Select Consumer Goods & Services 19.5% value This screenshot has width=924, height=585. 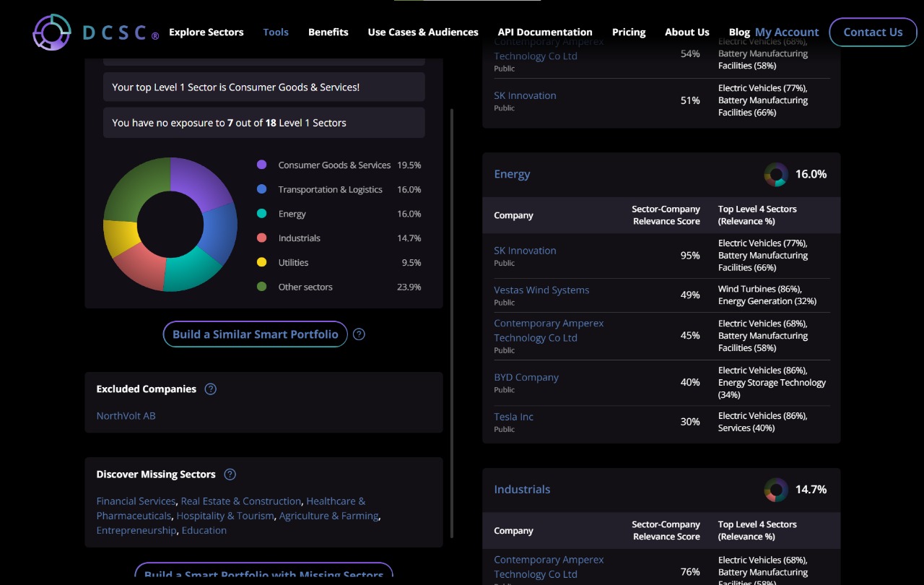[409, 165]
